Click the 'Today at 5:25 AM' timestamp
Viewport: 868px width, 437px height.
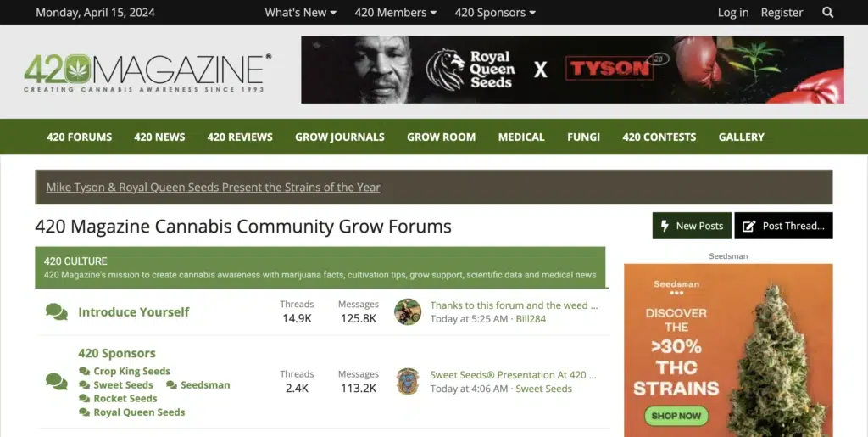point(469,318)
